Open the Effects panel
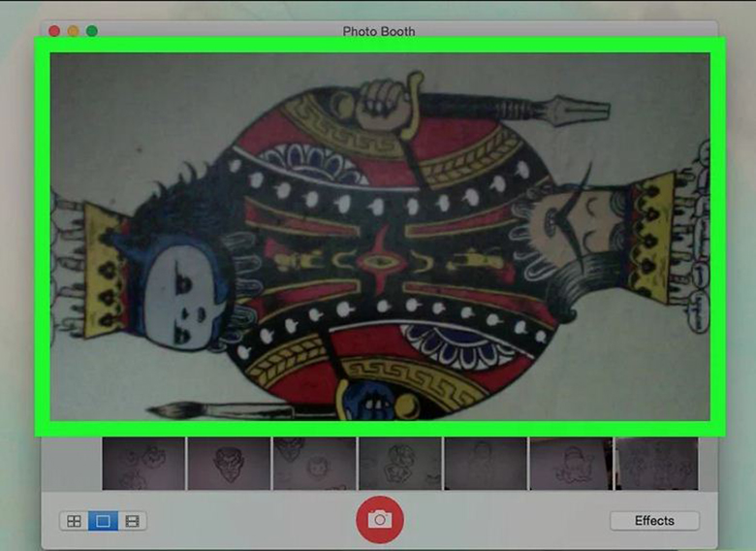756x551 pixels. pyautogui.click(x=654, y=521)
